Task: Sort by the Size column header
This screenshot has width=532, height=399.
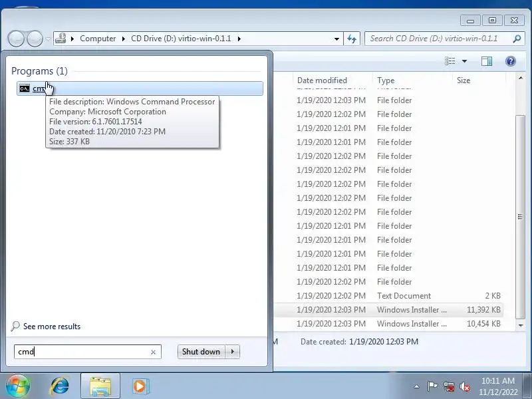Action: [x=464, y=80]
